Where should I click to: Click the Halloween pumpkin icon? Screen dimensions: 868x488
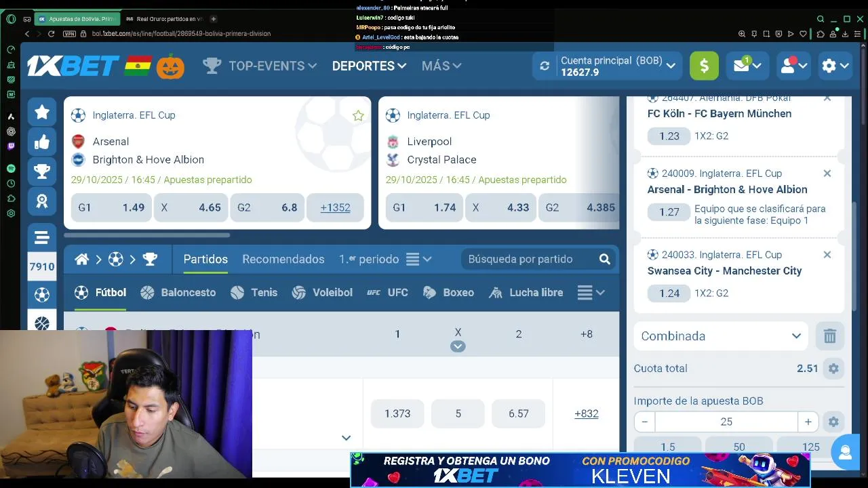point(170,66)
